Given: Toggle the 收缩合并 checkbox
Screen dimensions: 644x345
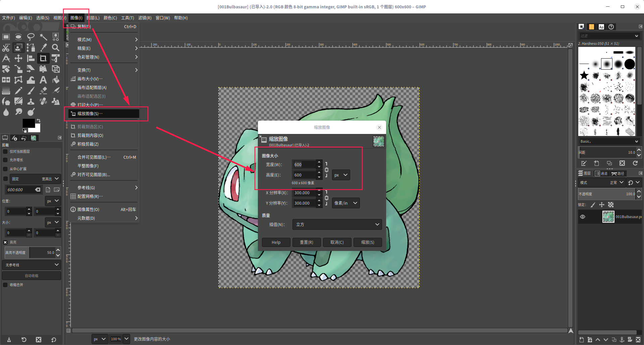Looking at the screenshot, I should click(x=5, y=285).
